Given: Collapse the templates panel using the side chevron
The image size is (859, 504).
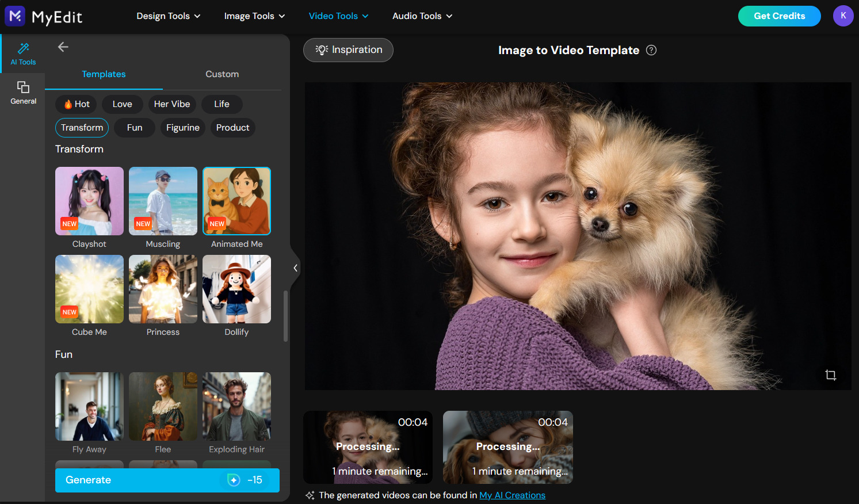Looking at the screenshot, I should point(295,268).
